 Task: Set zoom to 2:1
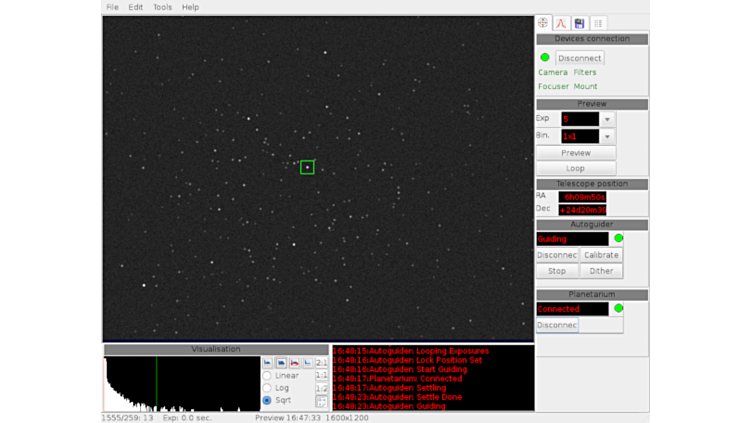(322, 363)
